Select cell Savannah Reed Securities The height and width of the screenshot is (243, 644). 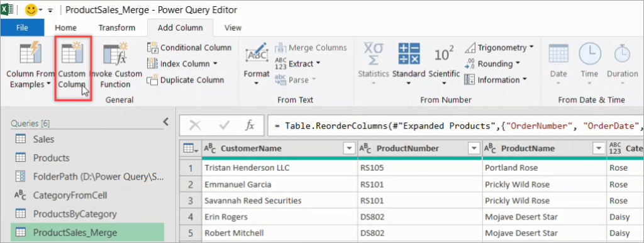tap(279, 201)
